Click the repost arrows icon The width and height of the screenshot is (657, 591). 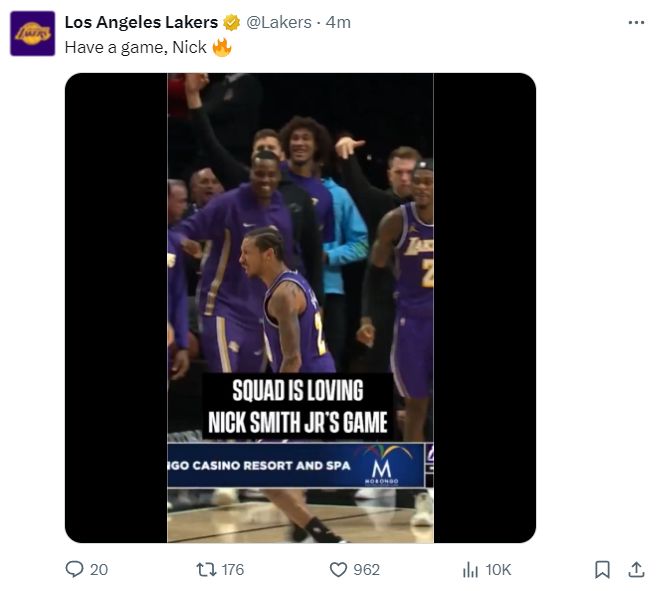pyautogui.click(x=205, y=569)
